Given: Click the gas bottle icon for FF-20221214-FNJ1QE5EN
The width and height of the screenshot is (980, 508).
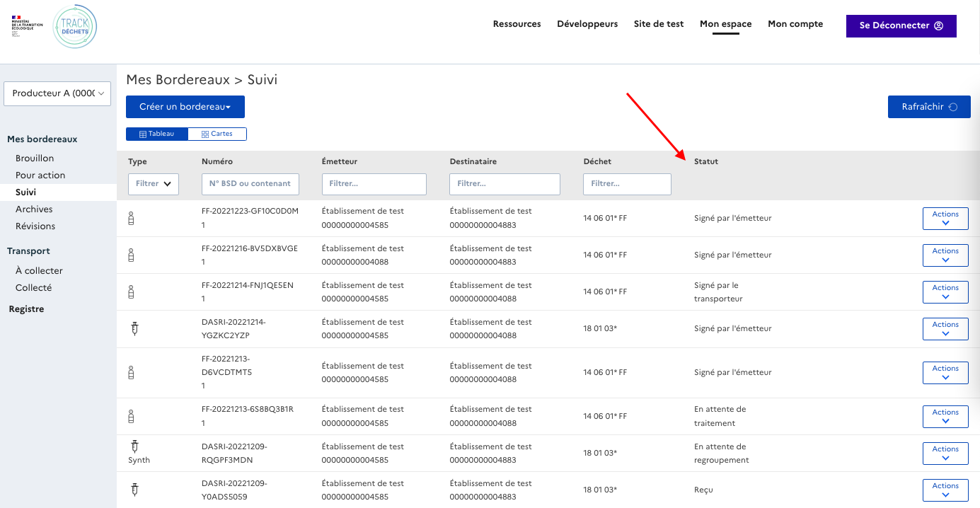Looking at the screenshot, I should coord(131,291).
